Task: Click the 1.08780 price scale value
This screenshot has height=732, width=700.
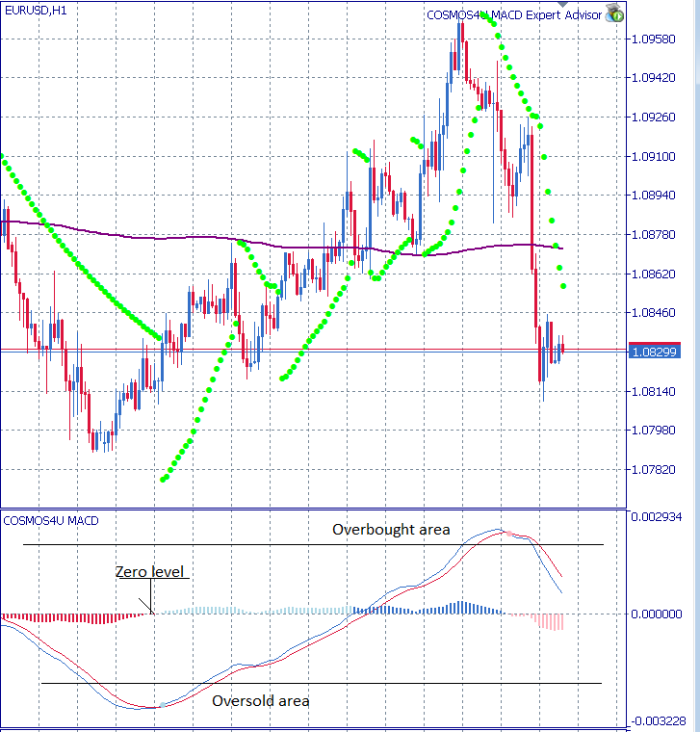Action: [x=654, y=235]
